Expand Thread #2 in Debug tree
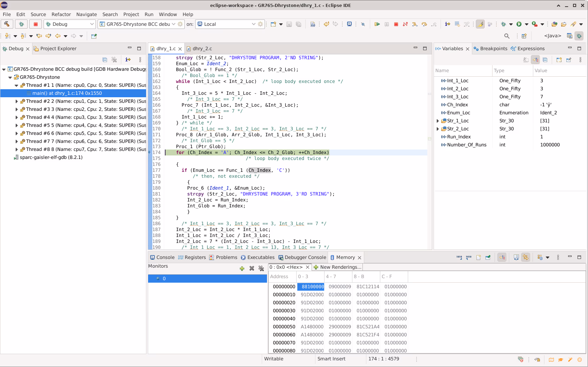 [16, 101]
